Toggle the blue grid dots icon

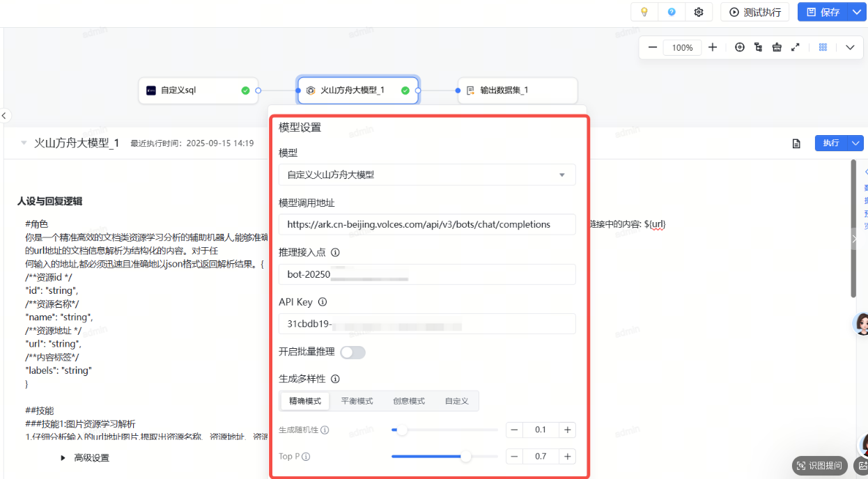[x=823, y=47]
